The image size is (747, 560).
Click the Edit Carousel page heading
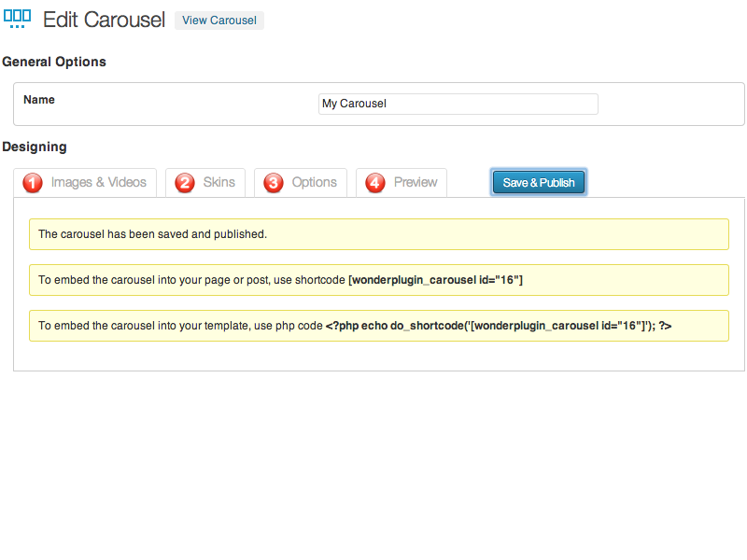[104, 20]
